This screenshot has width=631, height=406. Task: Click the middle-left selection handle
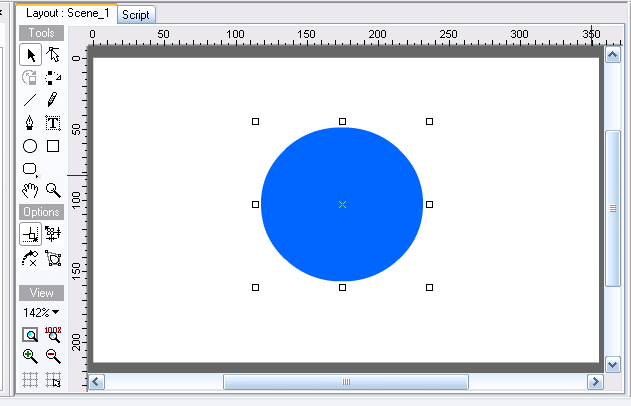coord(255,204)
